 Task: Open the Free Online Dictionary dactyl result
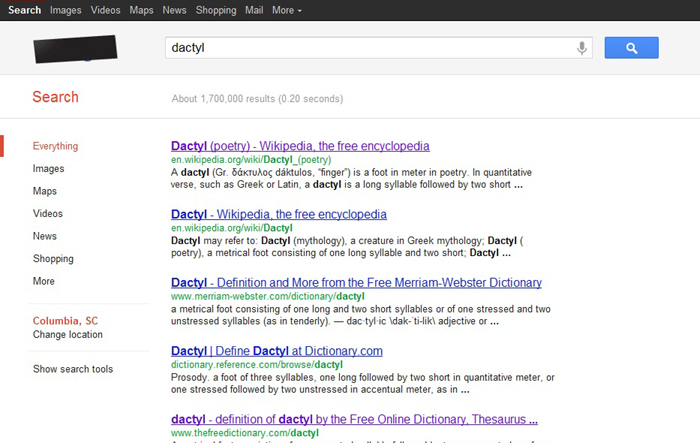[354, 419]
